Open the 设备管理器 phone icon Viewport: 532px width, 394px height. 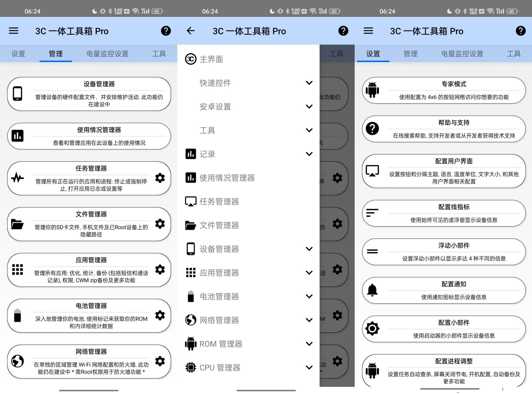click(17, 93)
